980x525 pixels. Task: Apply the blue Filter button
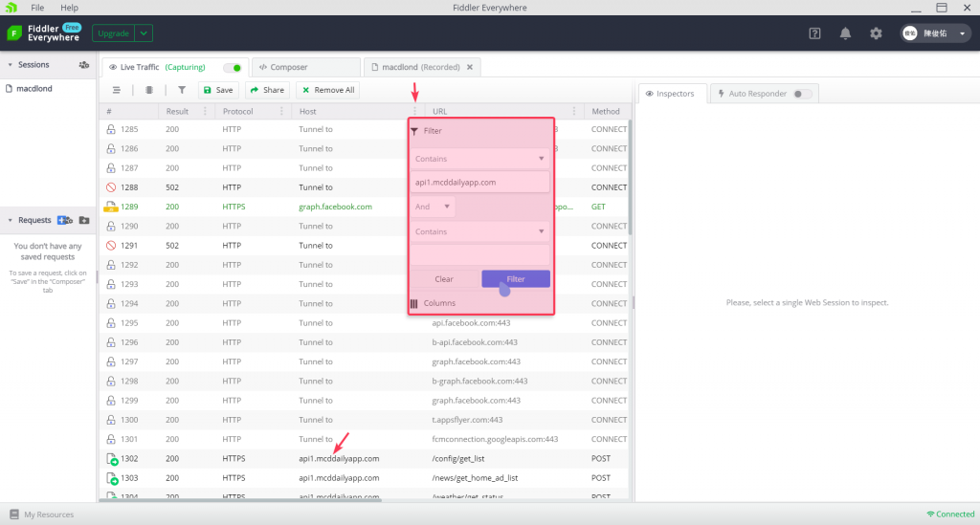tap(516, 279)
